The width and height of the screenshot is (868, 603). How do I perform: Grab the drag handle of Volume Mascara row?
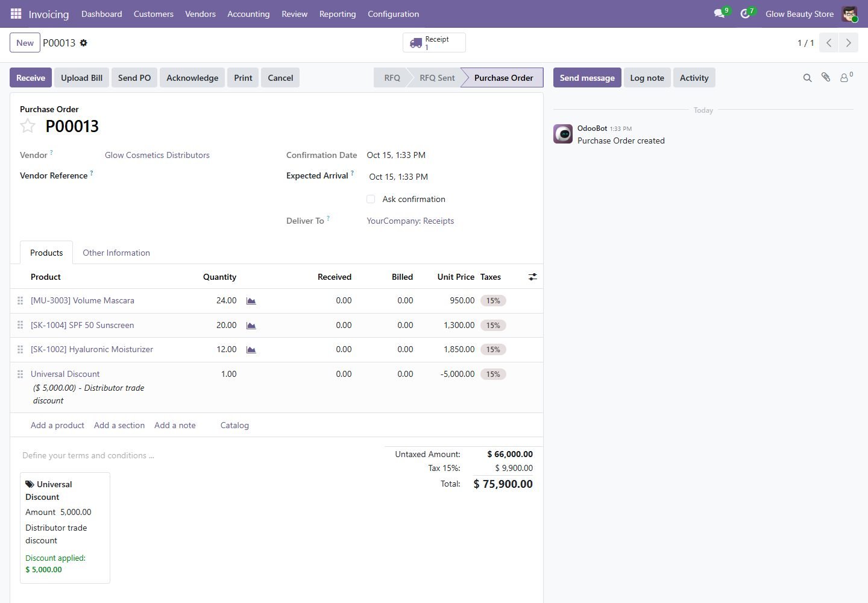[x=20, y=300]
